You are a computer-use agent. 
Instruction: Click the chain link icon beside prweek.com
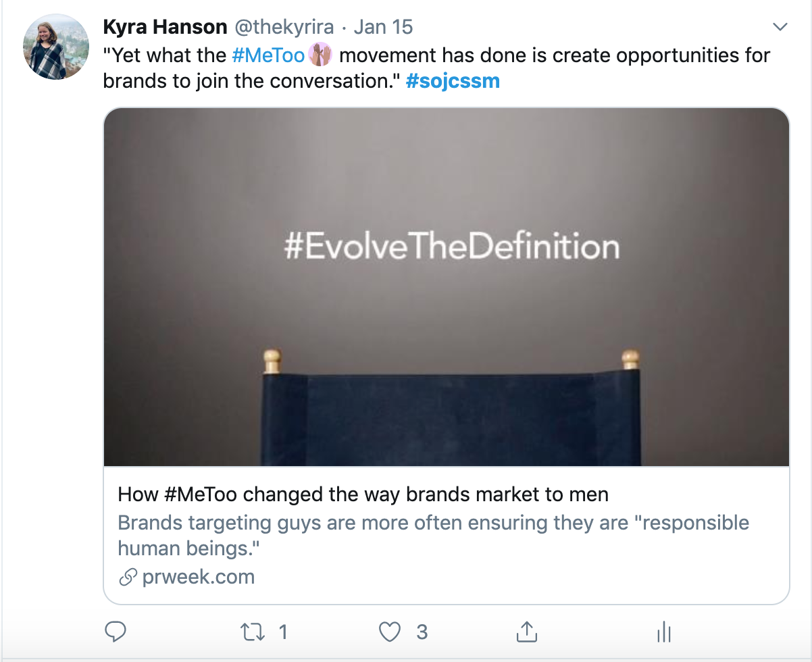tap(128, 578)
